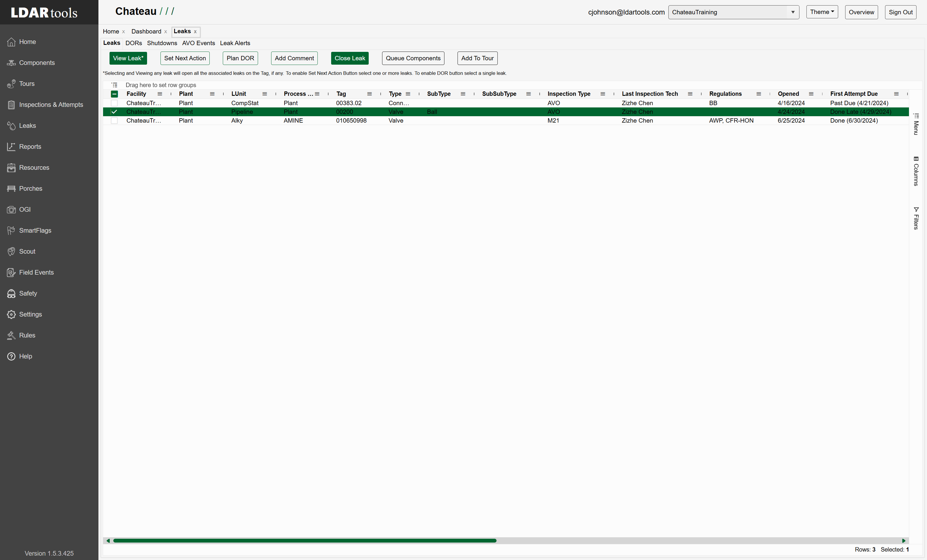Click the Queue Components button

413,58
